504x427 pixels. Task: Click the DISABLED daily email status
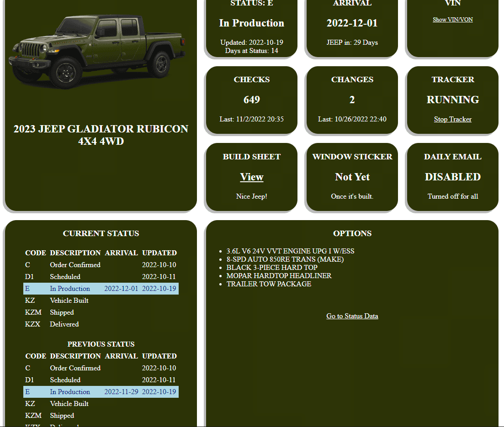(452, 177)
